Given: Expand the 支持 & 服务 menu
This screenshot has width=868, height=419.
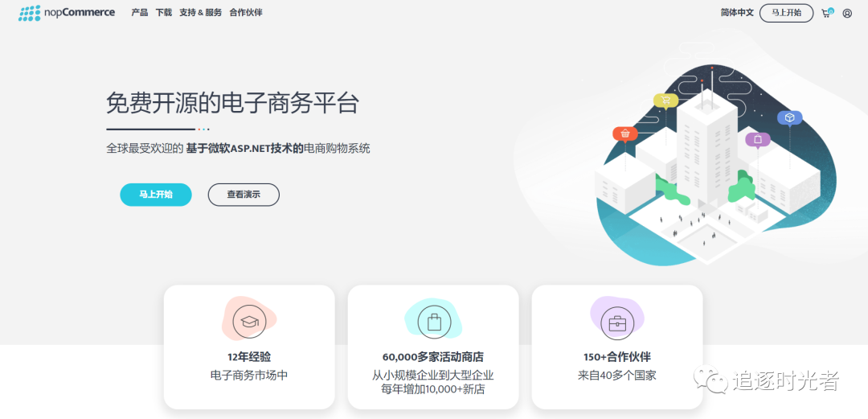Looking at the screenshot, I should pyautogui.click(x=200, y=13).
